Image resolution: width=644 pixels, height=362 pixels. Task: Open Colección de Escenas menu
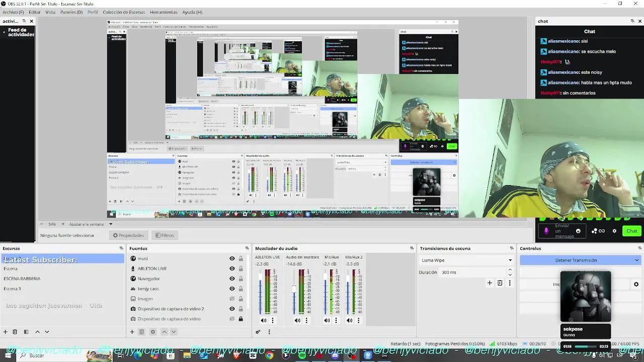coord(124,12)
